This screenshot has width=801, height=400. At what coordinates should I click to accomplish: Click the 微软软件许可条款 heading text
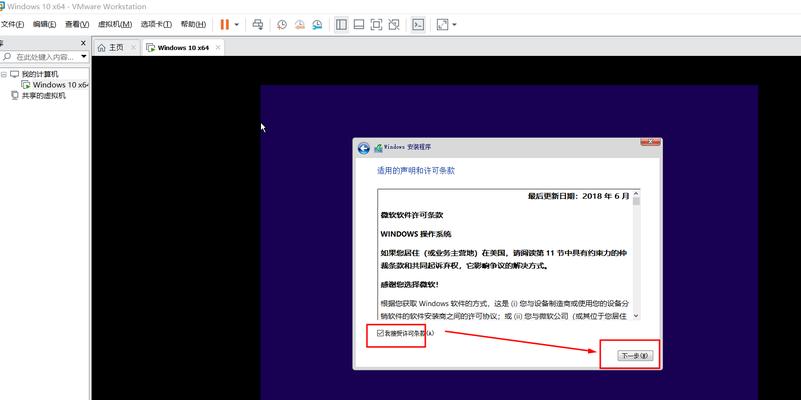(412, 215)
